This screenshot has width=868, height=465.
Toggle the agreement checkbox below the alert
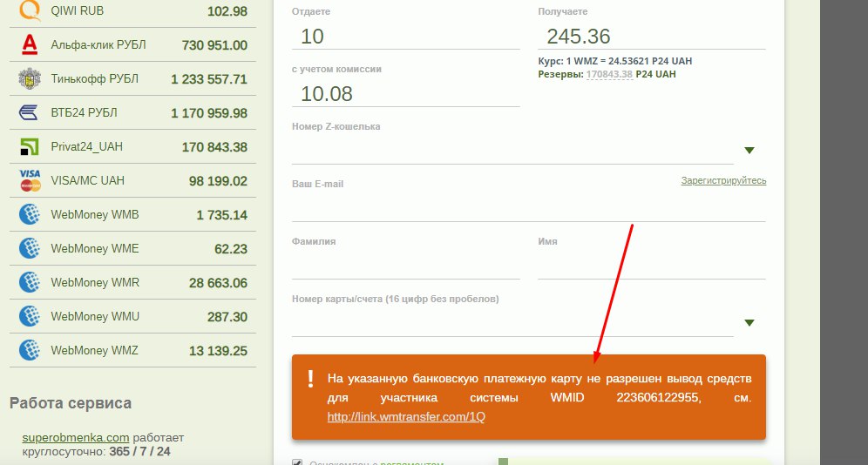pos(297,462)
